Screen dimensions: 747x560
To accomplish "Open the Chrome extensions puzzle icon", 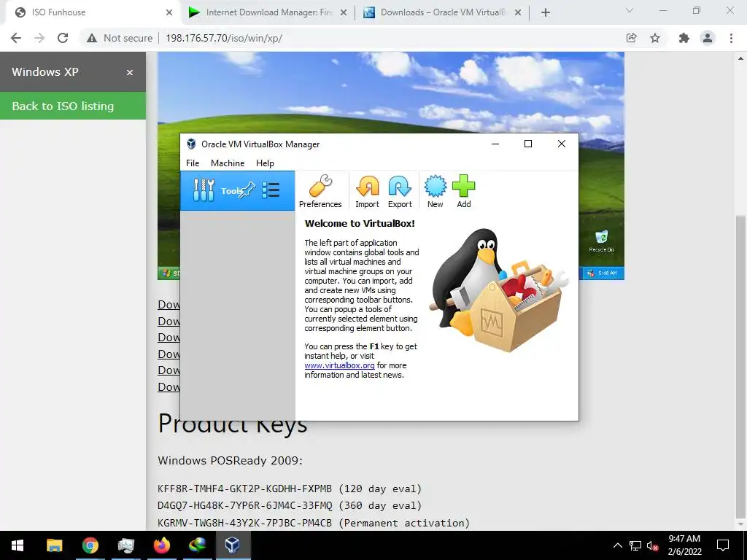I will pos(684,38).
